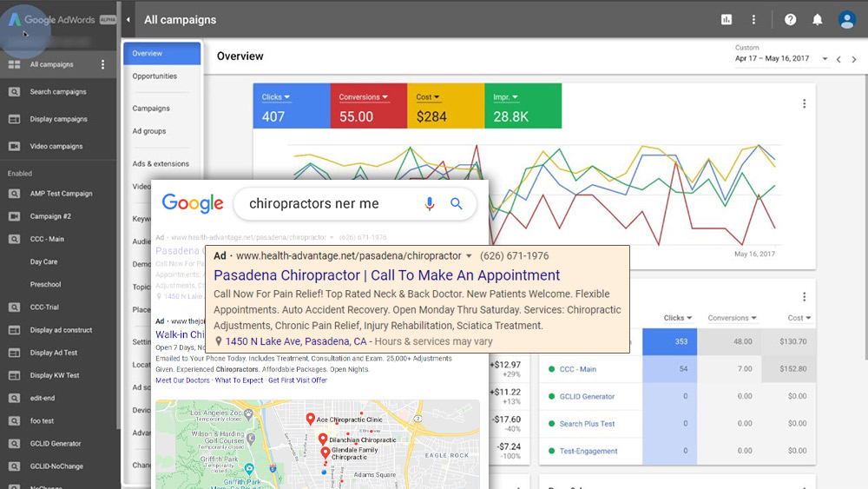The image size is (868, 489).
Task: Open the Campaigns menu item
Action: 151,109
